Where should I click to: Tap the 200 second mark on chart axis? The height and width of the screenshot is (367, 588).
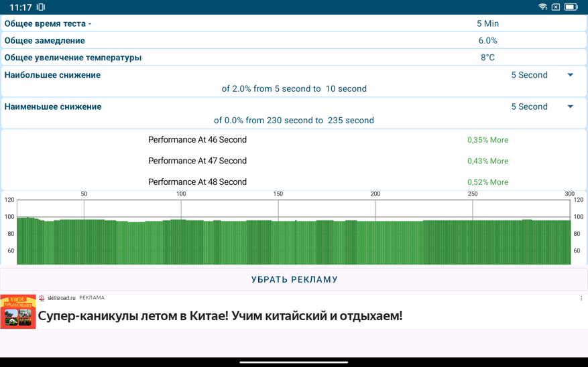375,194
